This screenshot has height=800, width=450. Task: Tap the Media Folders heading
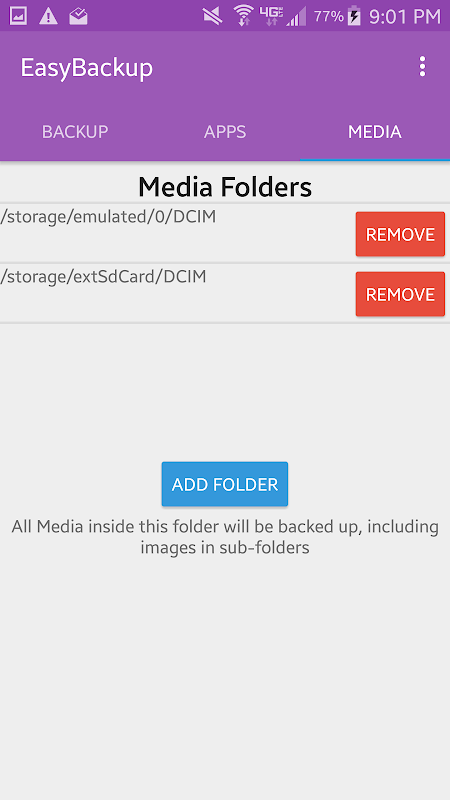coord(225,187)
